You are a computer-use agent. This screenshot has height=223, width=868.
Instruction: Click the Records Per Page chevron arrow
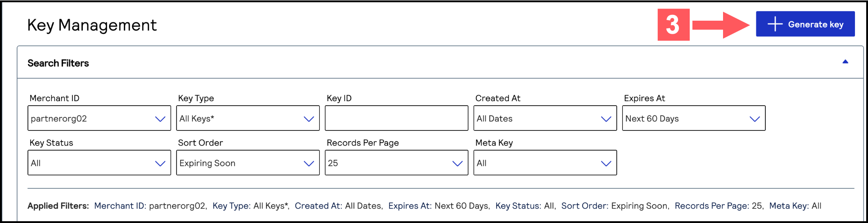[457, 163]
